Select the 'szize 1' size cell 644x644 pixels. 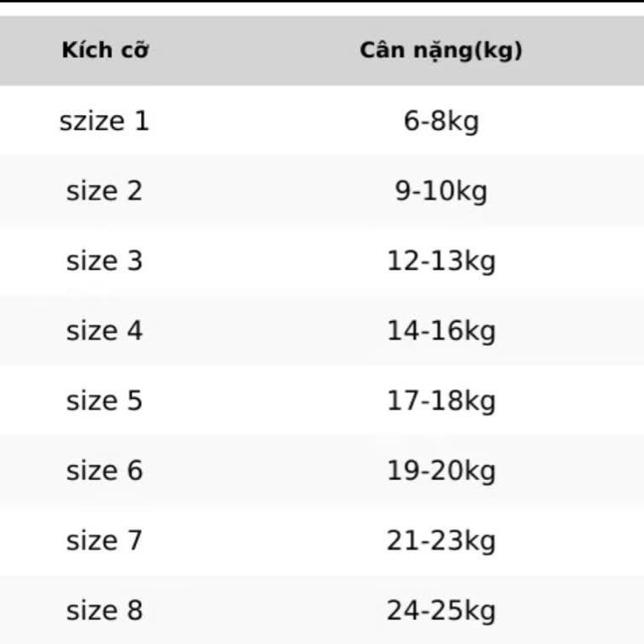pos(104,121)
